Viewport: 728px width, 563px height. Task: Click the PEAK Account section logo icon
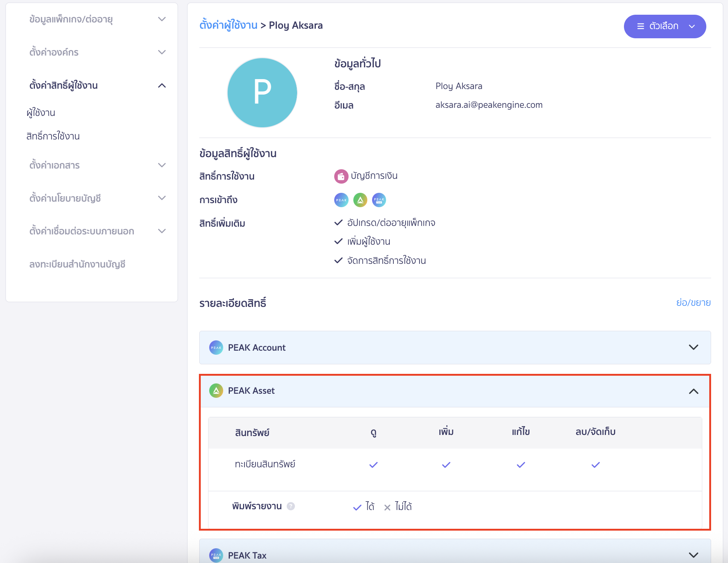pyautogui.click(x=216, y=348)
